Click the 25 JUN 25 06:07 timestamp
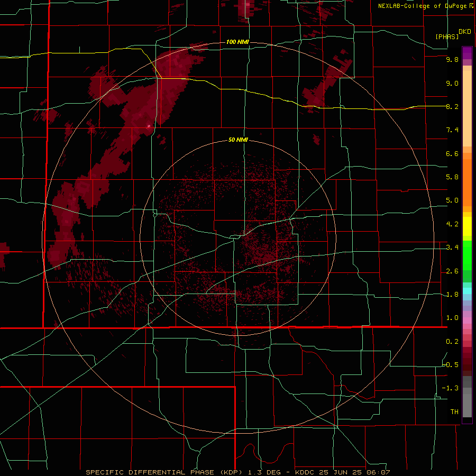The width and height of the screenshot is (476, 476). click(x=353, y=472)
